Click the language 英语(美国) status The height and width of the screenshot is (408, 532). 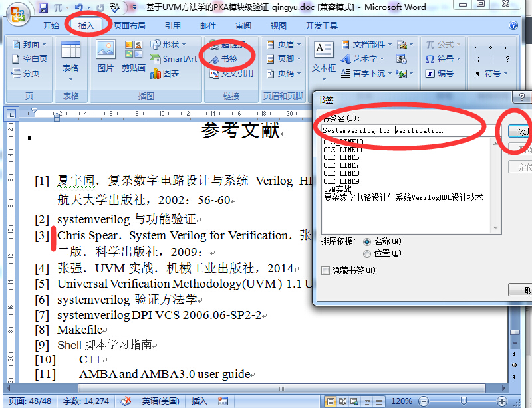pos(160,401)
